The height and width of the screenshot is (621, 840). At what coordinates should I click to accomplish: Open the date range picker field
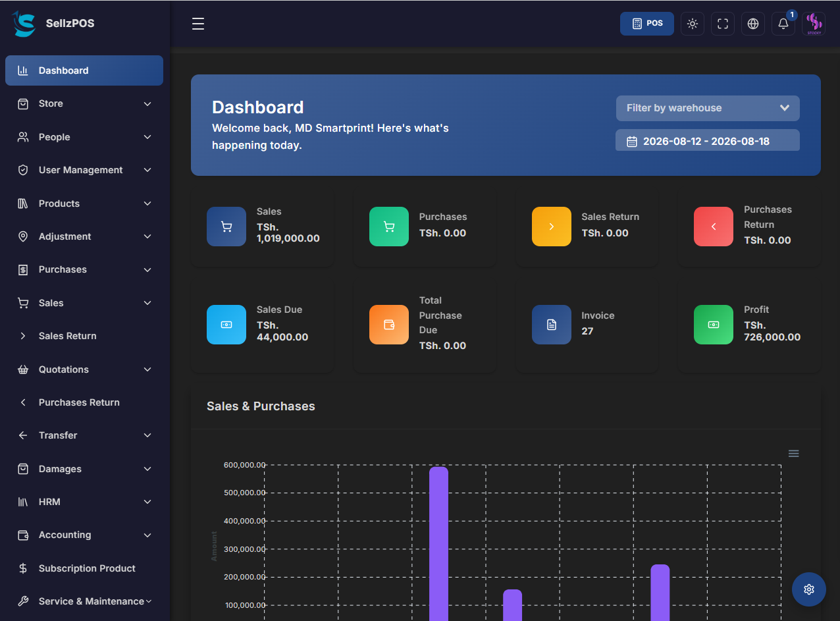tap(708, 140)
